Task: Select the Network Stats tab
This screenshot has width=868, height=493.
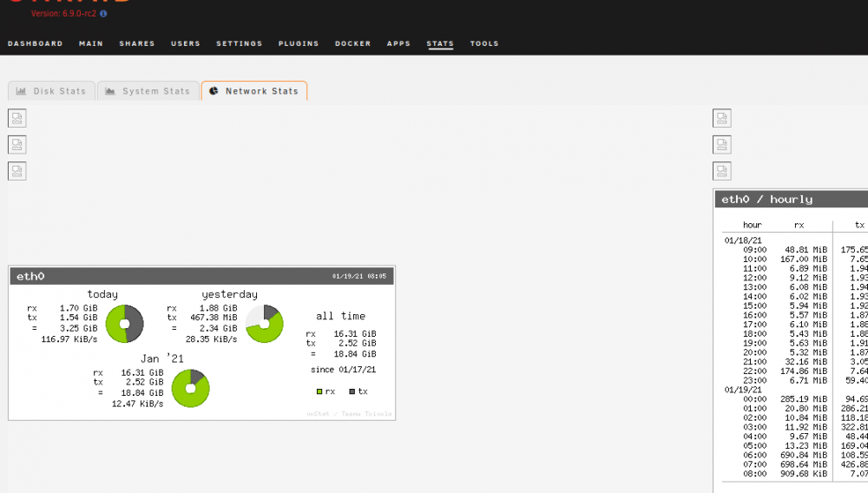Action: (x=254, y=91)
